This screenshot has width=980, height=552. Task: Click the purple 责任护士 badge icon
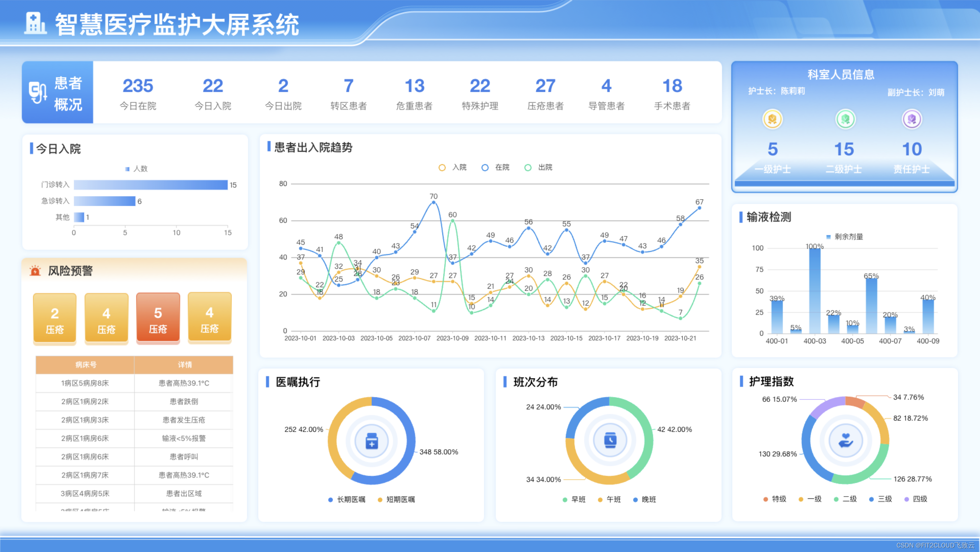tap(912, 119)
